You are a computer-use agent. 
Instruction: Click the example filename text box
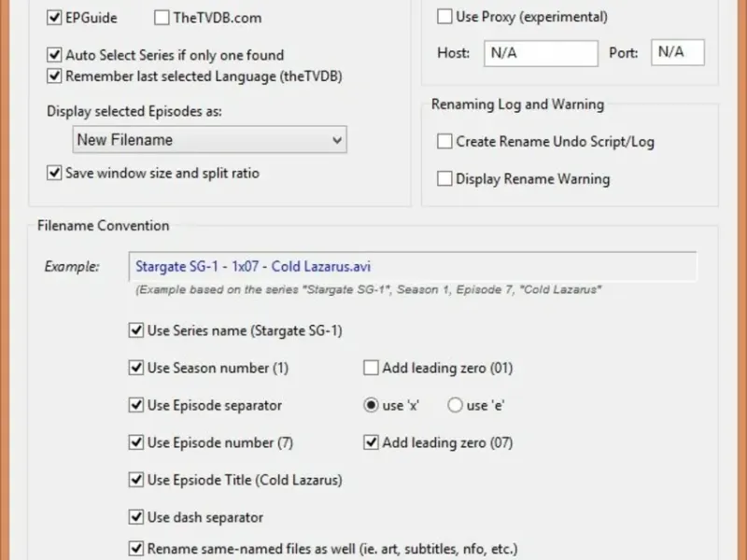[413, 266]
